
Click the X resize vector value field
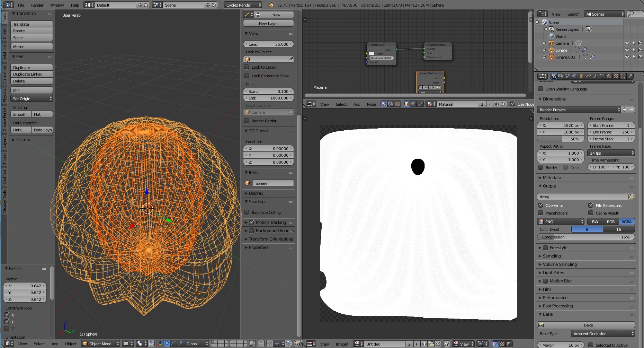(x=25, y=286)
